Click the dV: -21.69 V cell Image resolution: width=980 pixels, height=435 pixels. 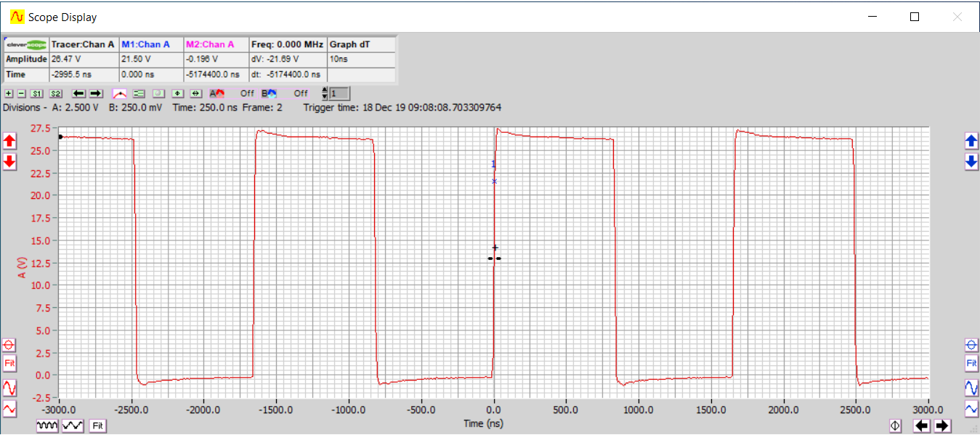[x=288, y=60]
